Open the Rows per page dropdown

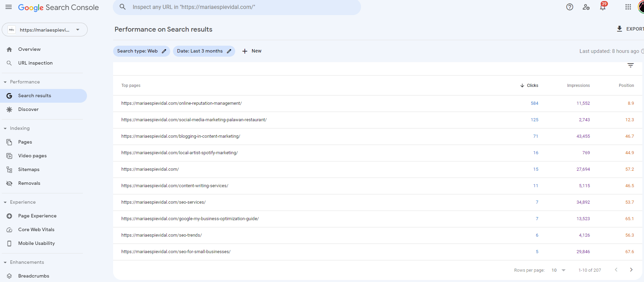[x=559, y=270]
